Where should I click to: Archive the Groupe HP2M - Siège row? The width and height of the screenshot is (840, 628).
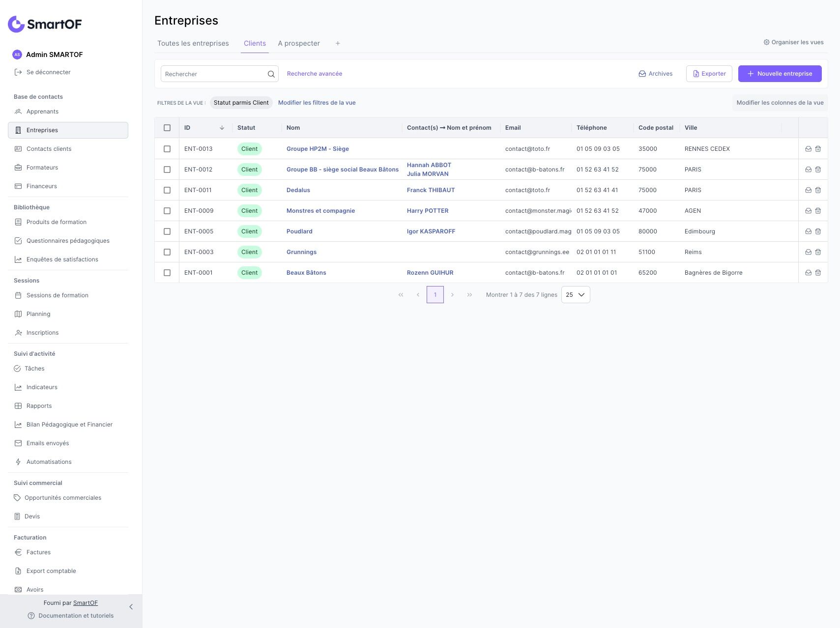pyautogui.click(x=808, y=149)
